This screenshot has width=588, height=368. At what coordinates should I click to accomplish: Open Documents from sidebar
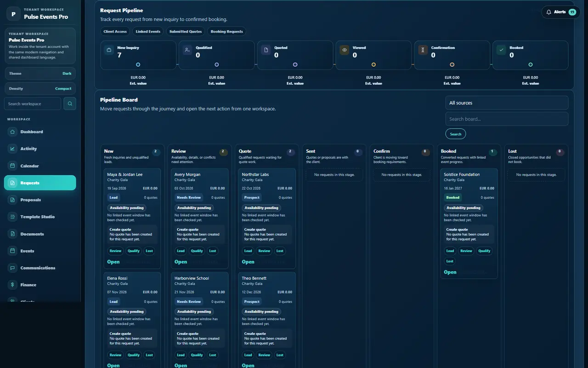click(40, 234)
